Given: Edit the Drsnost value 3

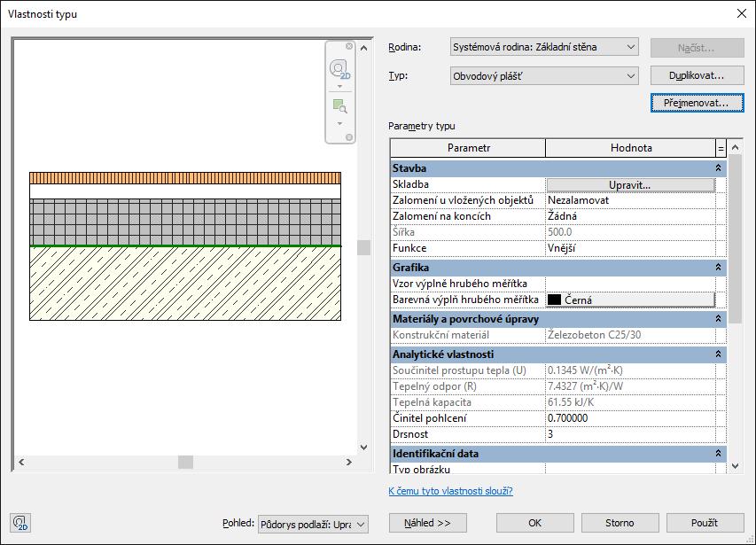Looking at the screenshot, I should (630, 433).
